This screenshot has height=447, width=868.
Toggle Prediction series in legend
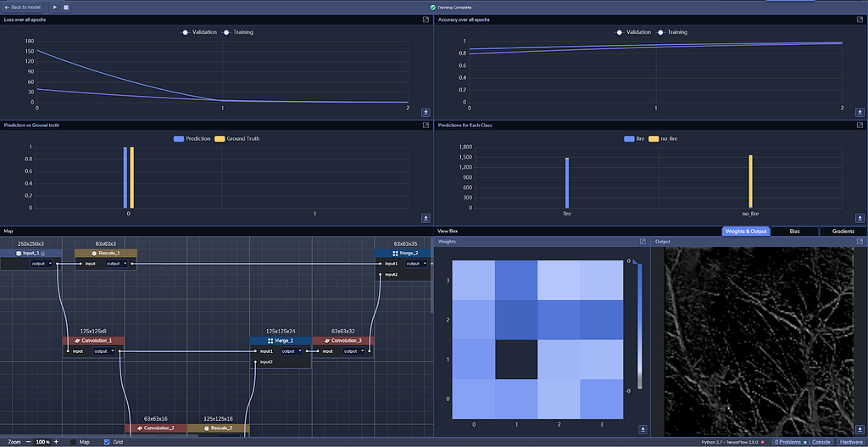coord(192,138)
